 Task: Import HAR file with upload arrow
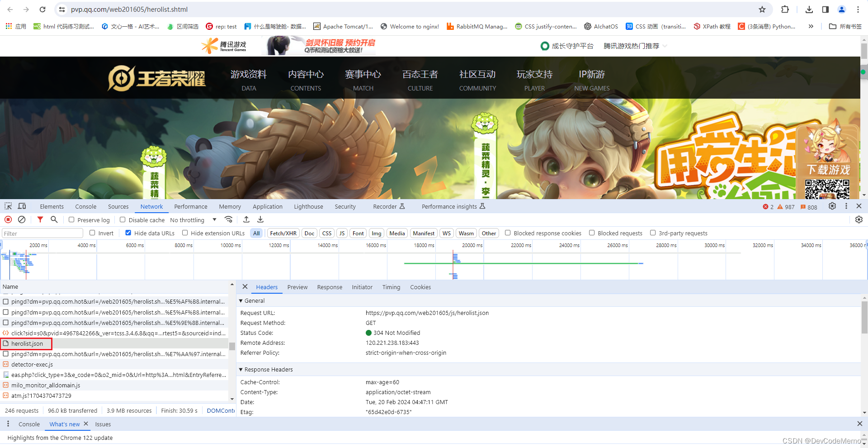246,219
